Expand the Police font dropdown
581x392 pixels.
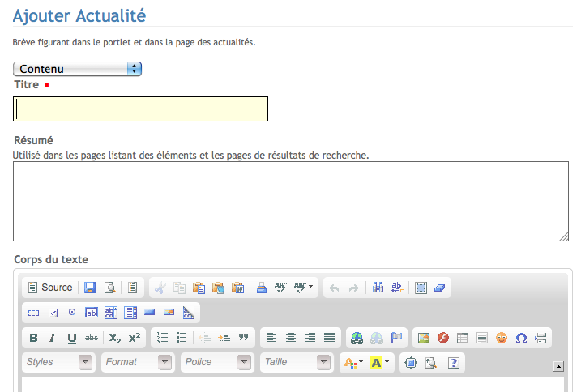[x=216, y=362]
